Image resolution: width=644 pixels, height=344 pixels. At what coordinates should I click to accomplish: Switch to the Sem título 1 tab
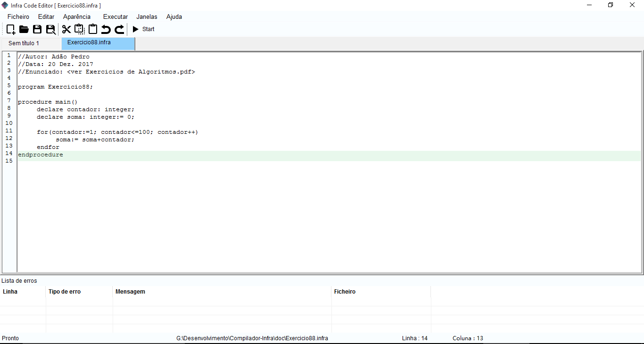click(x=31, y=43)
